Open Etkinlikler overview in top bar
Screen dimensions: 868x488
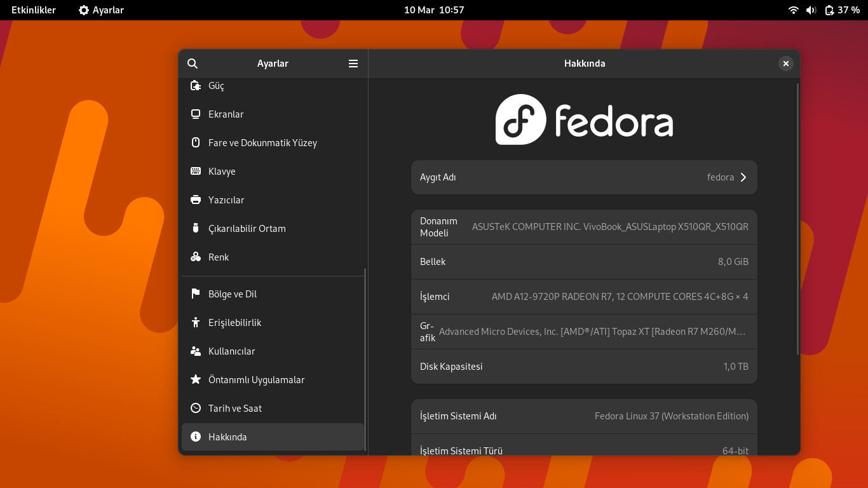[x=34, y=10]
